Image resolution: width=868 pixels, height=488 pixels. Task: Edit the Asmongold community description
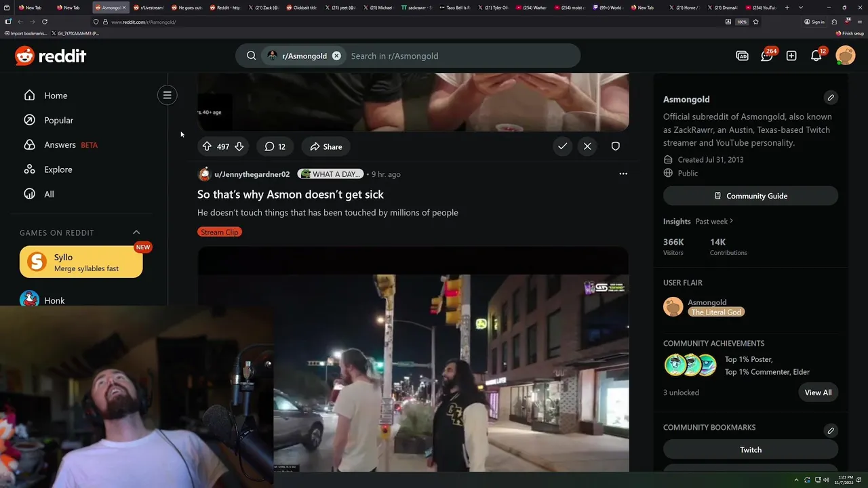coord(831,98)
